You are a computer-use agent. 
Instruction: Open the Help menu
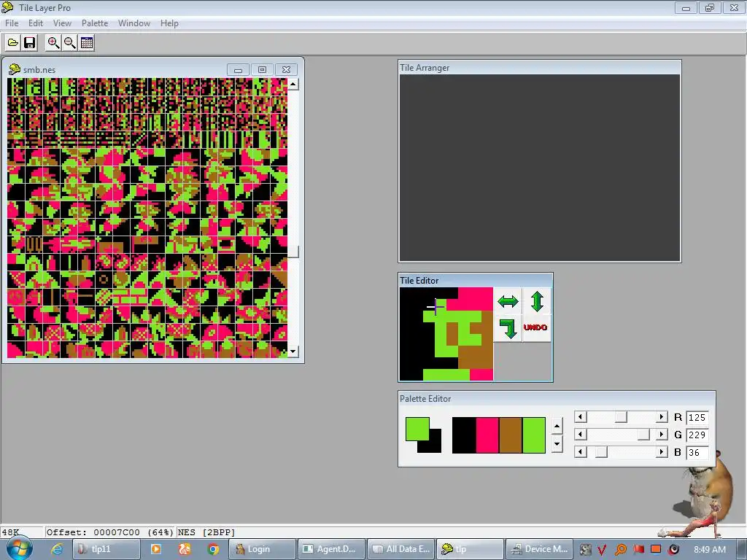pos(169,23)
